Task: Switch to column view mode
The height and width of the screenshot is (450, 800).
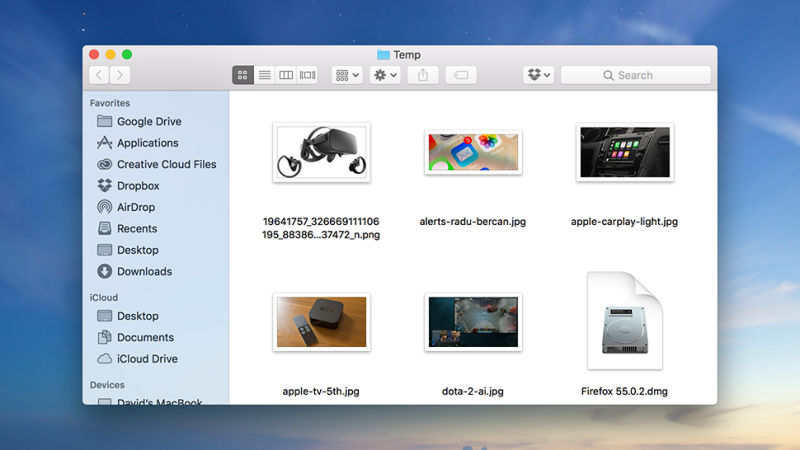Action: coord(286,75)
